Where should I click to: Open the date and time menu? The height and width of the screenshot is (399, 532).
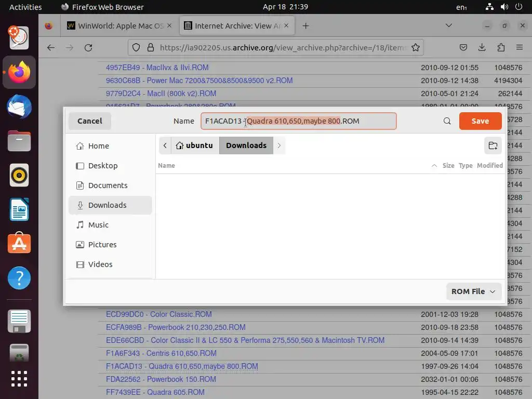285,7
